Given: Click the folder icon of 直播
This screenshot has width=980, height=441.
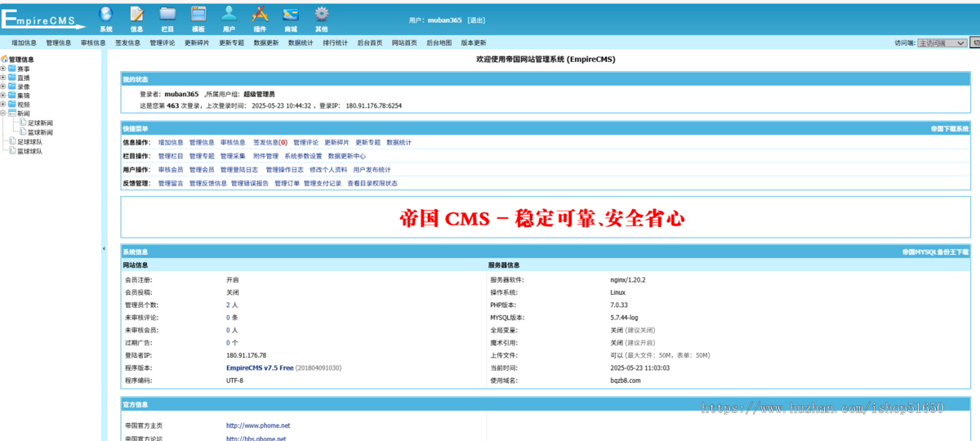Looking at the screenshot, I should [x=12, y=78].
